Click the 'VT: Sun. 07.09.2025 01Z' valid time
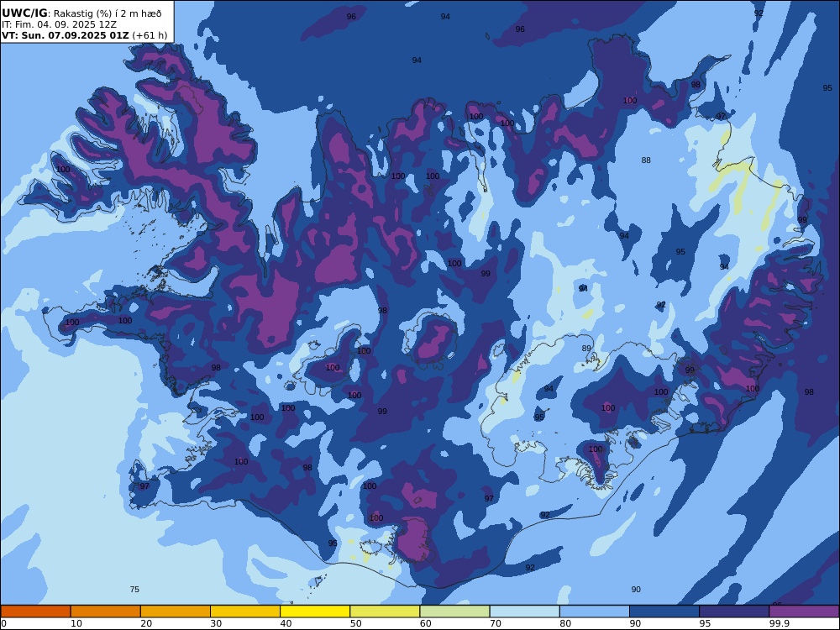 click(x=66, y=35)
